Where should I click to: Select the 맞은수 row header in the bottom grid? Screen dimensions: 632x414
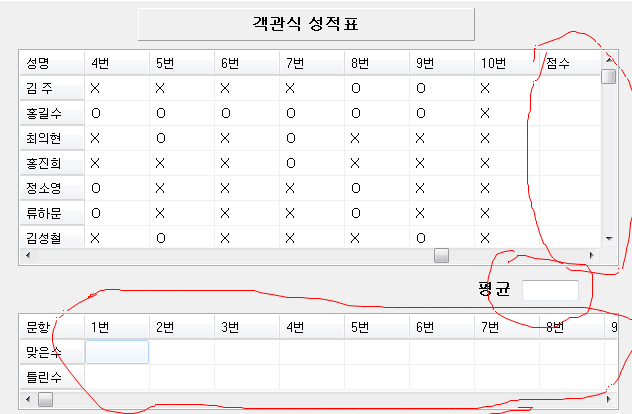pos(50,352)
